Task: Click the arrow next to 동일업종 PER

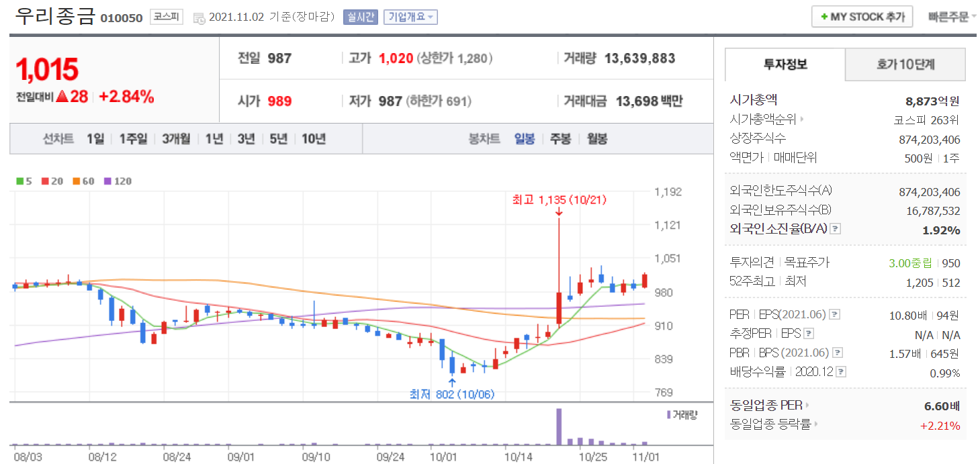Action: point(807,406)
